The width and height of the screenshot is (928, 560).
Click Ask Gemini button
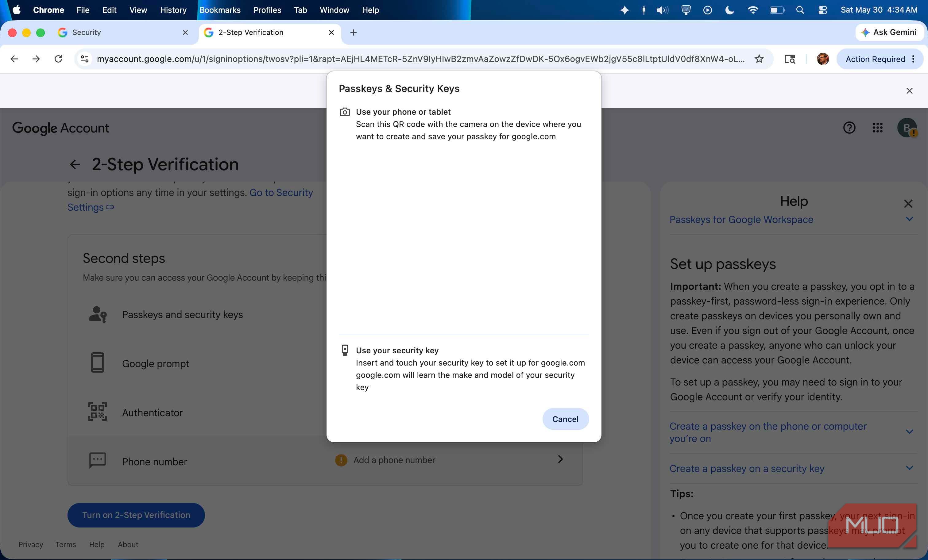(x=889, y=33)
